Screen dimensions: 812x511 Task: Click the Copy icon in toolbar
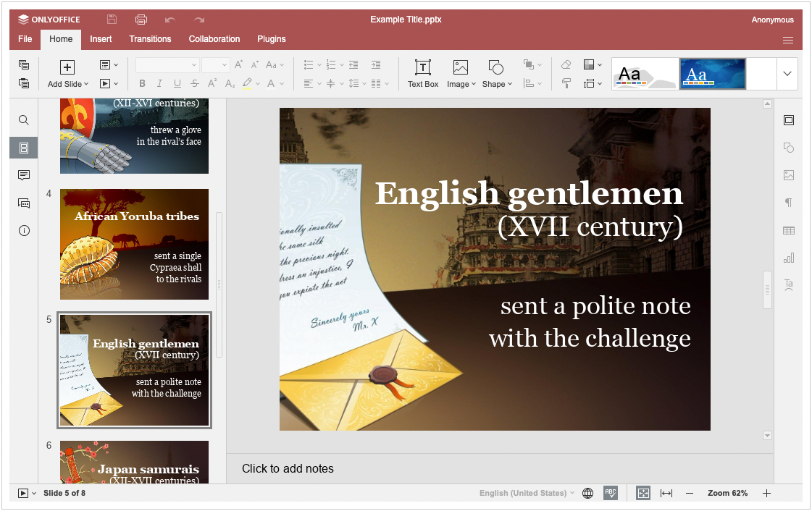tap(24, 64)
